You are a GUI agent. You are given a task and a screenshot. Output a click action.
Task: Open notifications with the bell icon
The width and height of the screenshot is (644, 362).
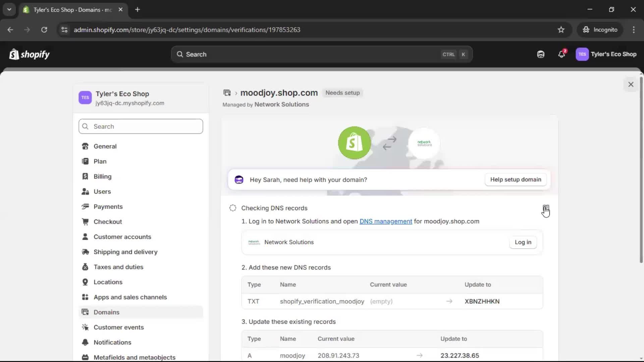(x=561, y=54)
